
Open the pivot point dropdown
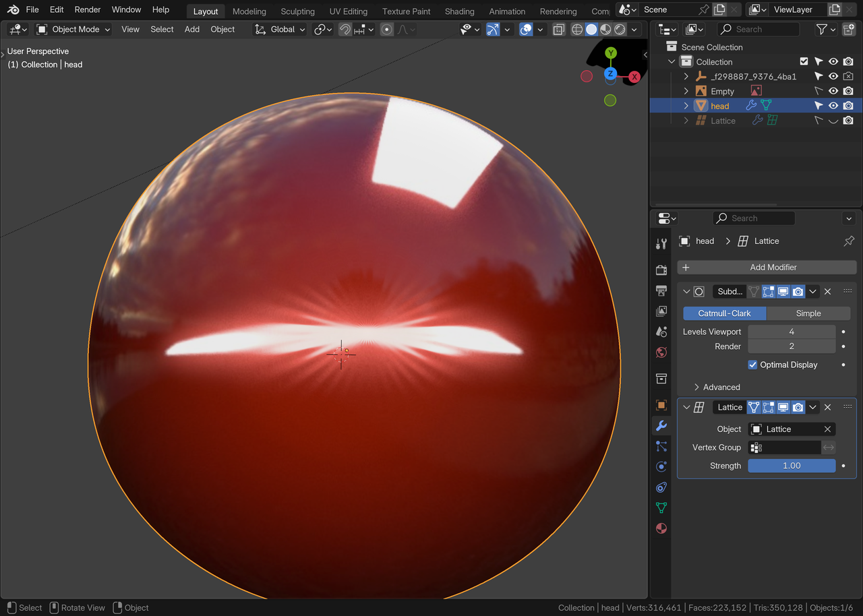coord(323,30)
